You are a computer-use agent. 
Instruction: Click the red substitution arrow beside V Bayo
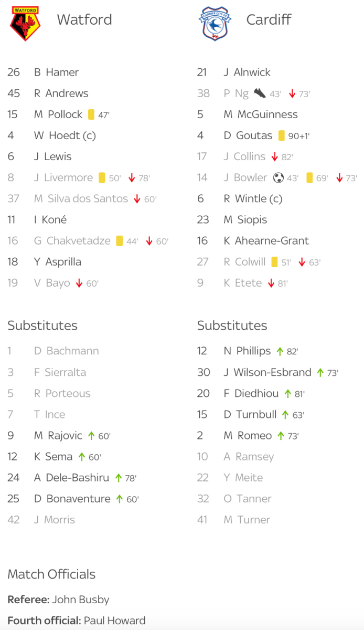79,283
